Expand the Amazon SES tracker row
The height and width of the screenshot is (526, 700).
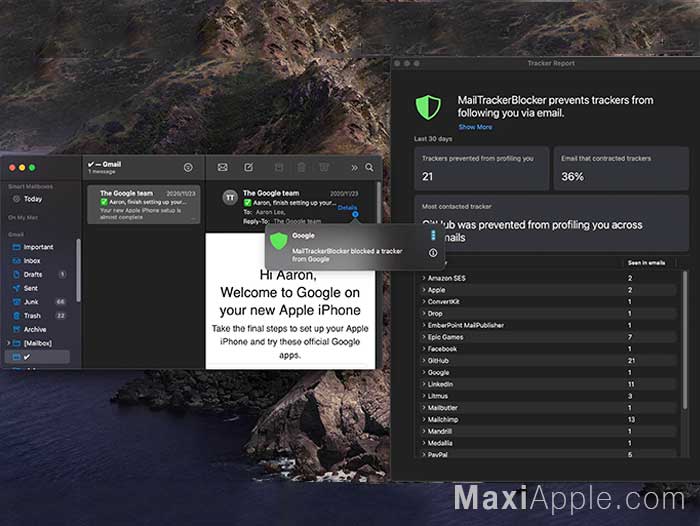coord(424,278)
